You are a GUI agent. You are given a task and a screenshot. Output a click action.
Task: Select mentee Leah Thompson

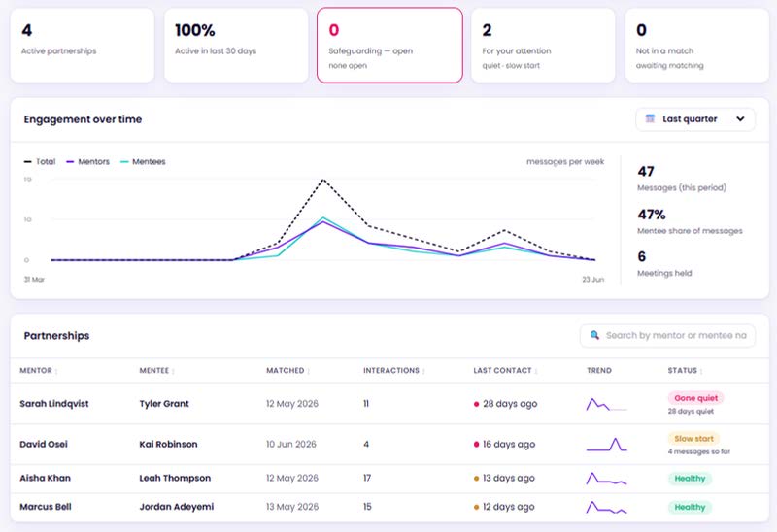click(175, 478)
